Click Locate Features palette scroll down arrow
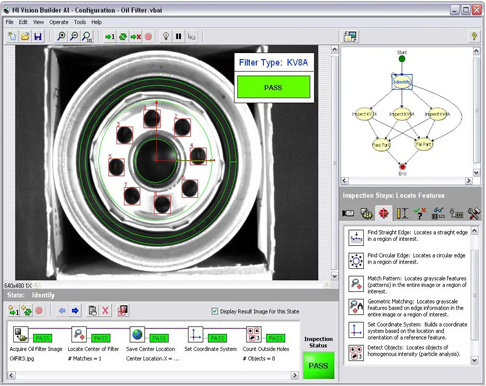This screenshot has height=386, width=486. [475, 360]
